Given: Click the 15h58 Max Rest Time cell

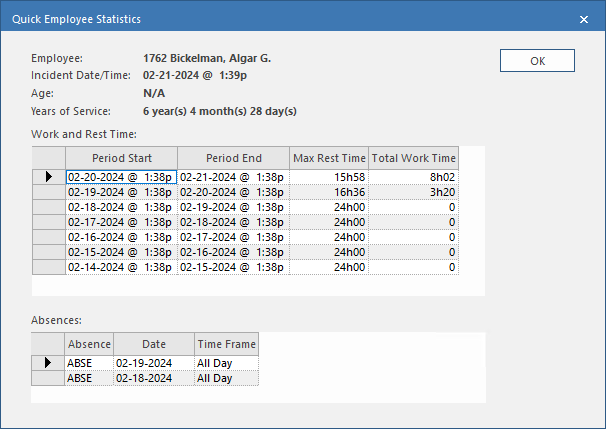Looking at the screenshot, I should click(x=329, y=177).
